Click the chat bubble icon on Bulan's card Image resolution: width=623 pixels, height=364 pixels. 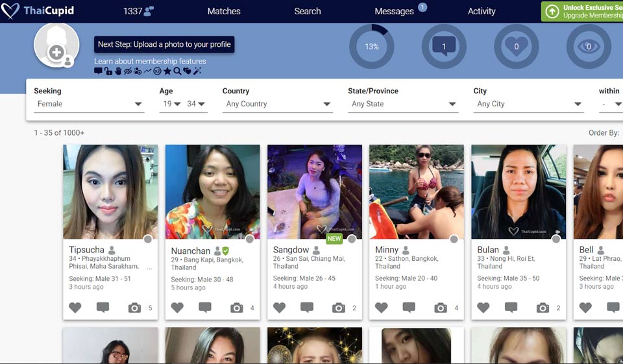(511, 308)
